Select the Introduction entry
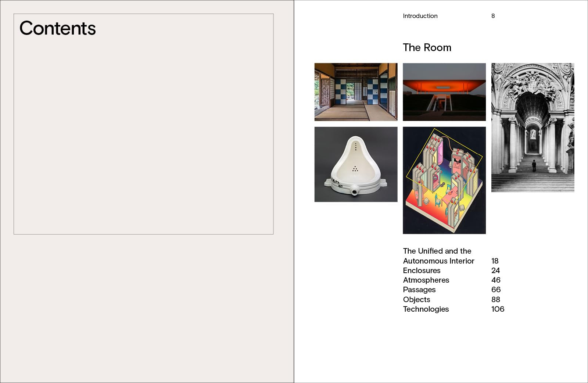The height and width of the screenshot is (383, 588). [420, 16]
